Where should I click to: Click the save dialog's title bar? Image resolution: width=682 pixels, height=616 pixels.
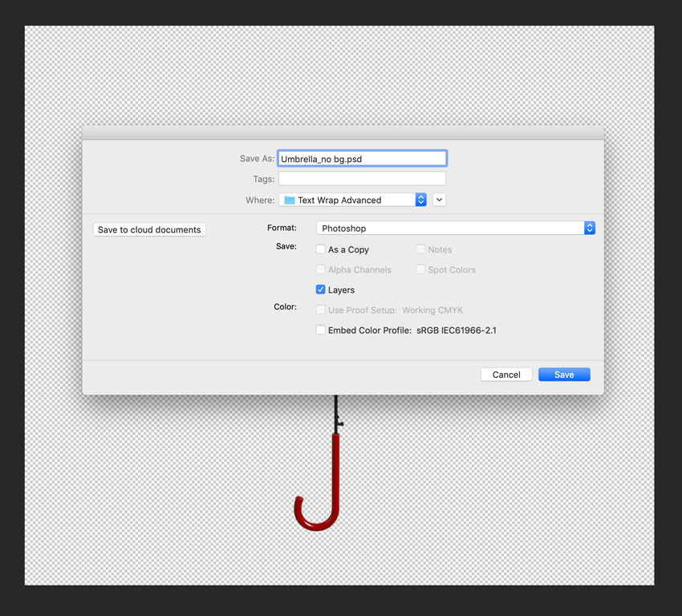343,132
